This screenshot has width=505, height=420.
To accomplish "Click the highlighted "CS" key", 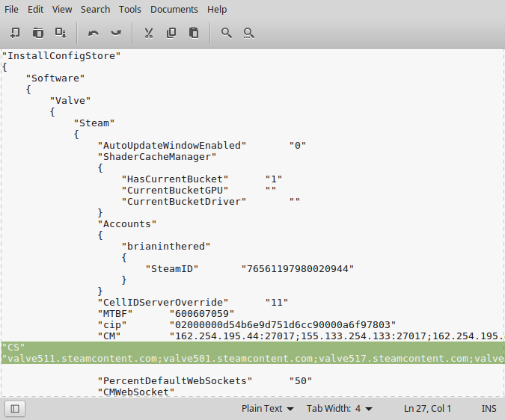I will (13, 348).
